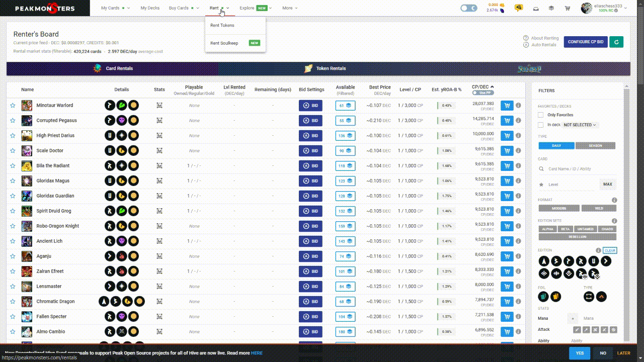
Task: Open the shopping cart icon in the header
Action: pos(568,8)
